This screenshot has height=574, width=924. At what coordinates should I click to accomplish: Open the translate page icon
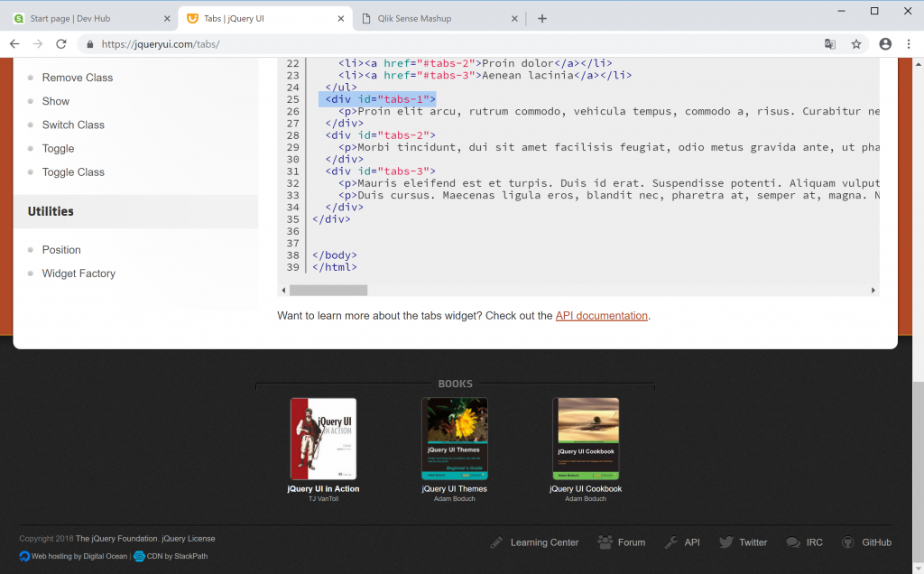click(x=830, y=43)
